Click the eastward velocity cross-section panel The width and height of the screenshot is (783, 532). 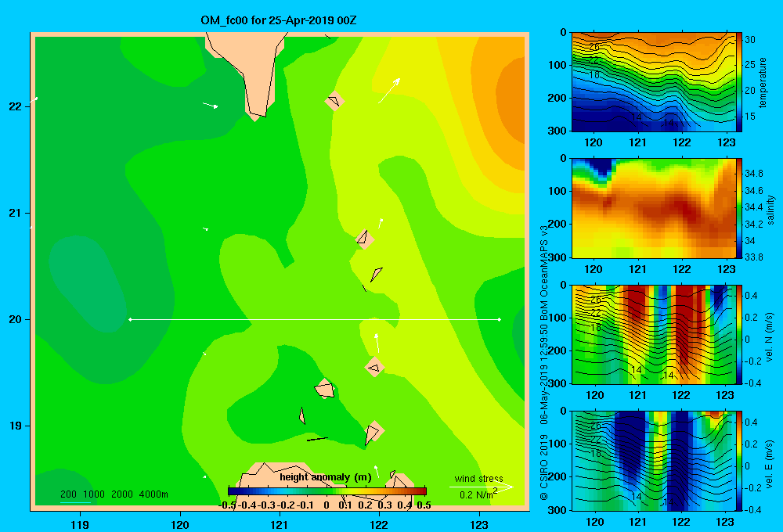(x=654, y=461)
